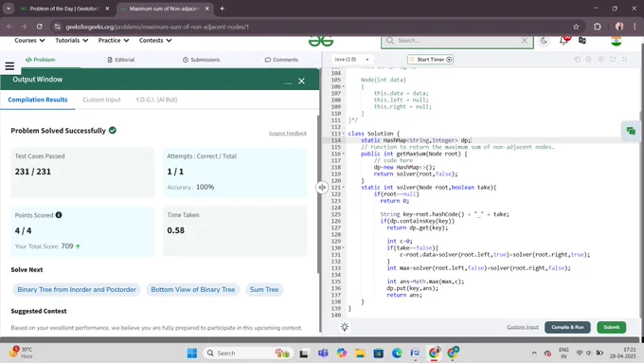Viewport: 644px width, 363px height.
Task: Show hidden system tray icons
Action: pyautogui.click(x=534, y=354)
